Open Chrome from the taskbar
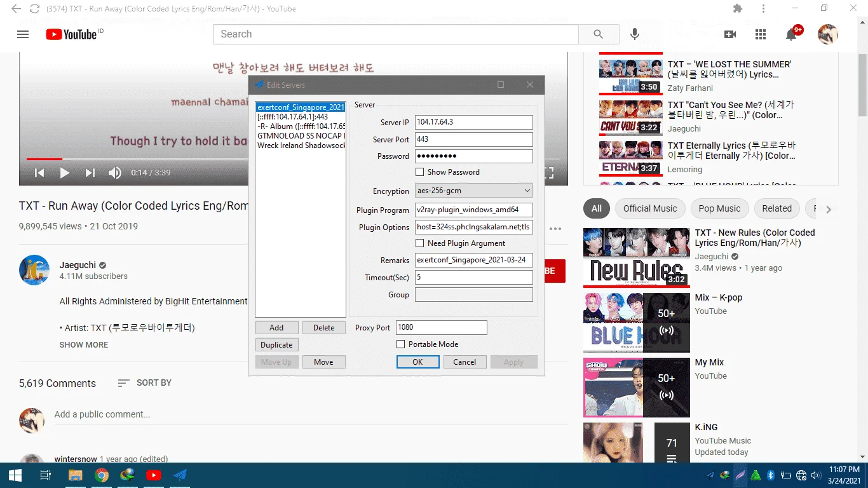The image size is (868, 488). tap(102, 475)
